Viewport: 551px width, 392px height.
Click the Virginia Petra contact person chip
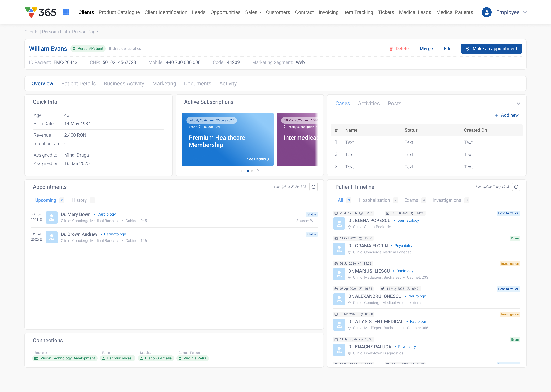tap(192, 359)
